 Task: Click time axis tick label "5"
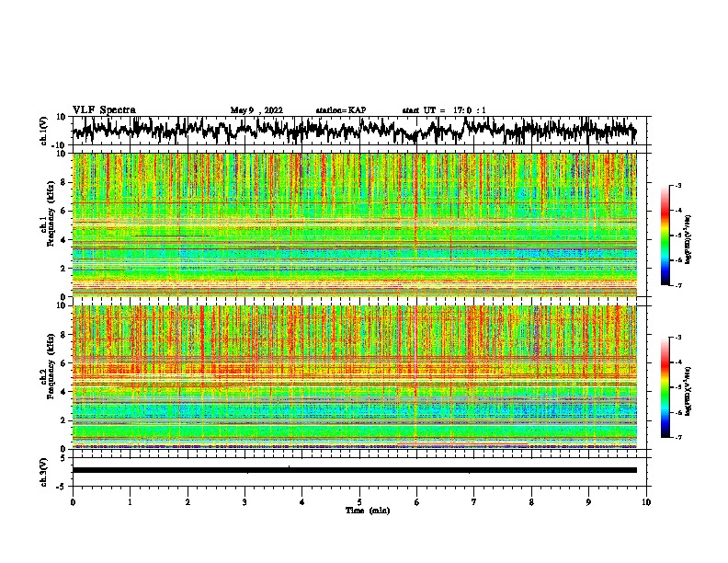point(359,502)
